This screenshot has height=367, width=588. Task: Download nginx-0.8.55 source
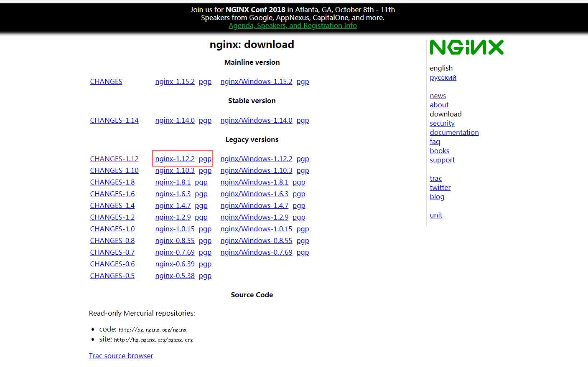tap(175, 240)
